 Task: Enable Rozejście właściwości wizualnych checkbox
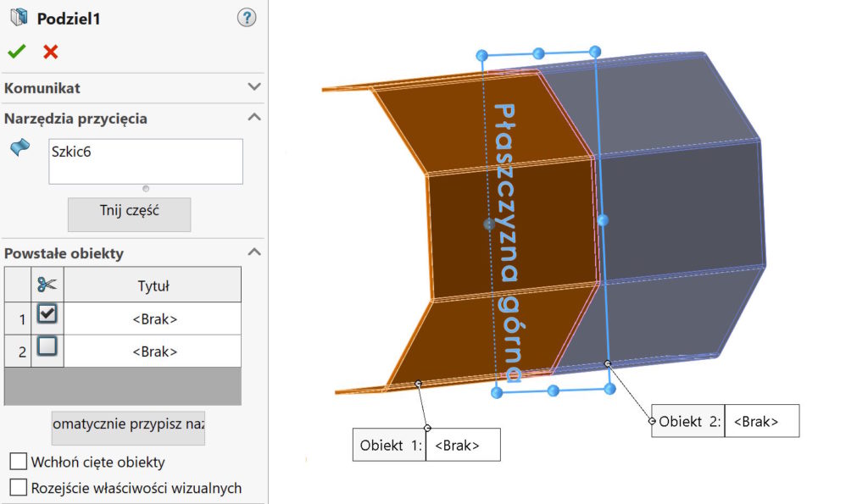18,487
